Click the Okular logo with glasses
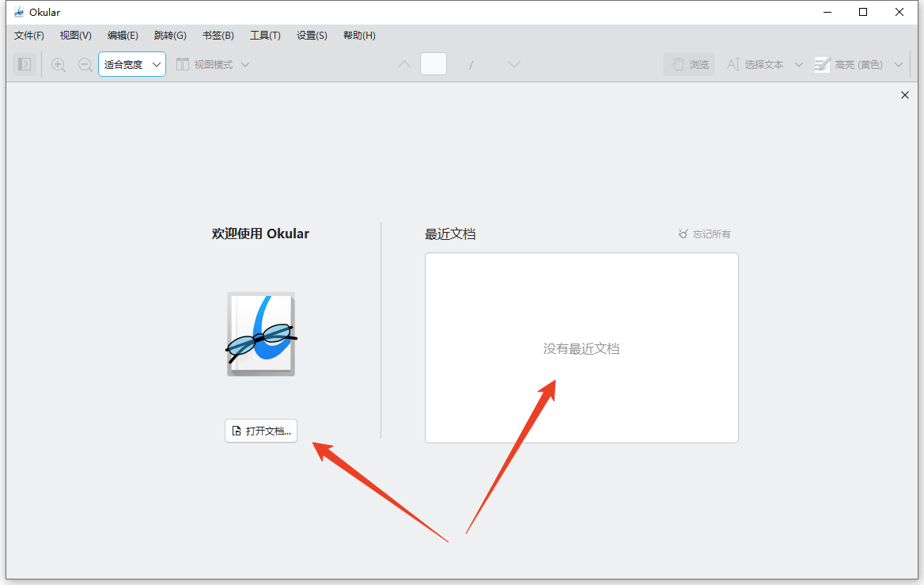924x585 pixels. 261,334
